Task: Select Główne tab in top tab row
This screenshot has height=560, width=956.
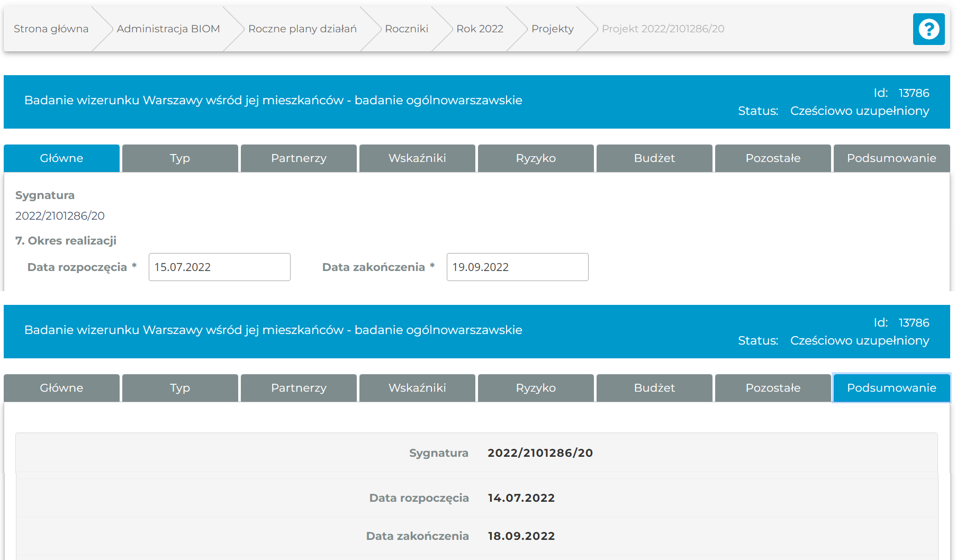Action: (x=61, y=158)
